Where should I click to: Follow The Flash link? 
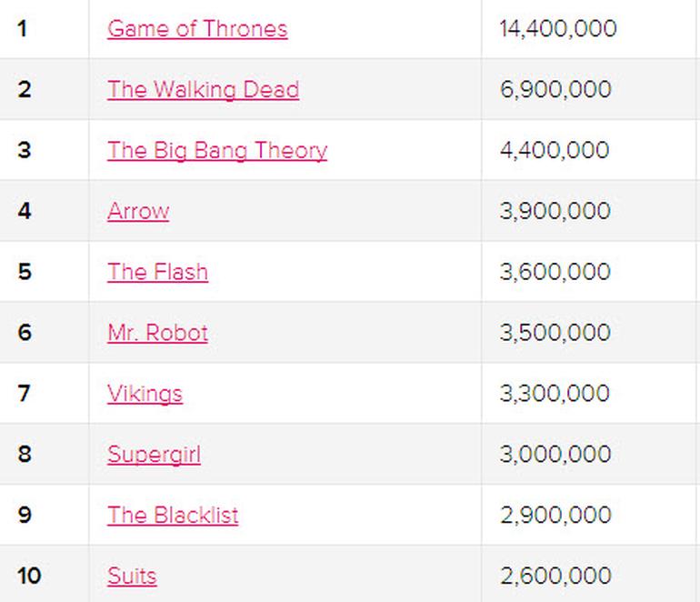point(157,272)
